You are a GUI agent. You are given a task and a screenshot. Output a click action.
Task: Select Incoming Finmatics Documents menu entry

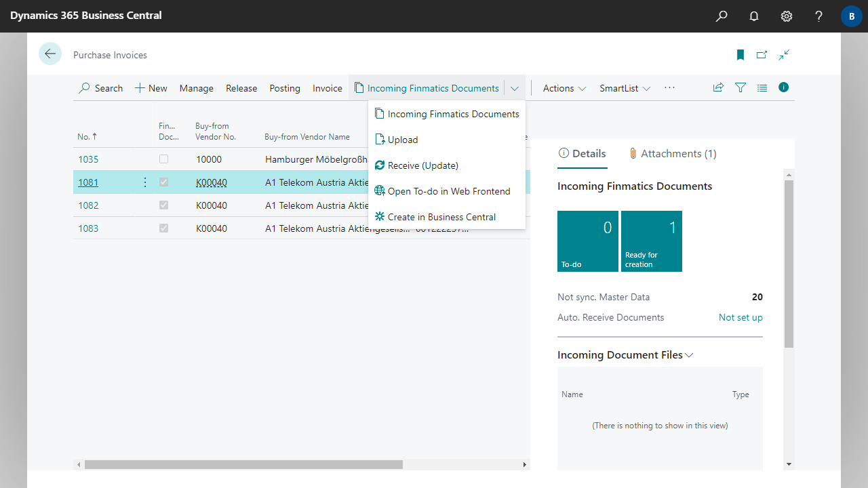click(x=447, y=114)
